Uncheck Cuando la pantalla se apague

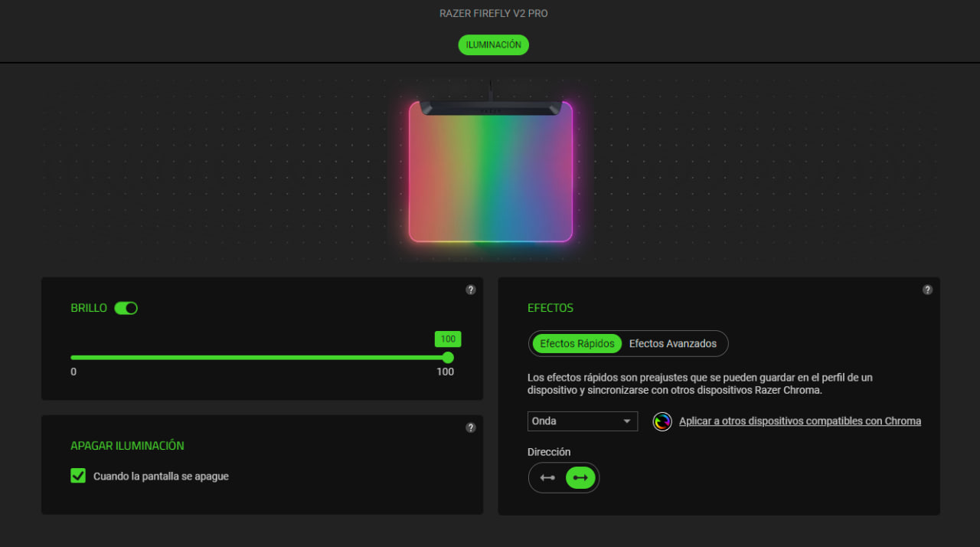[x=78, y=476]
